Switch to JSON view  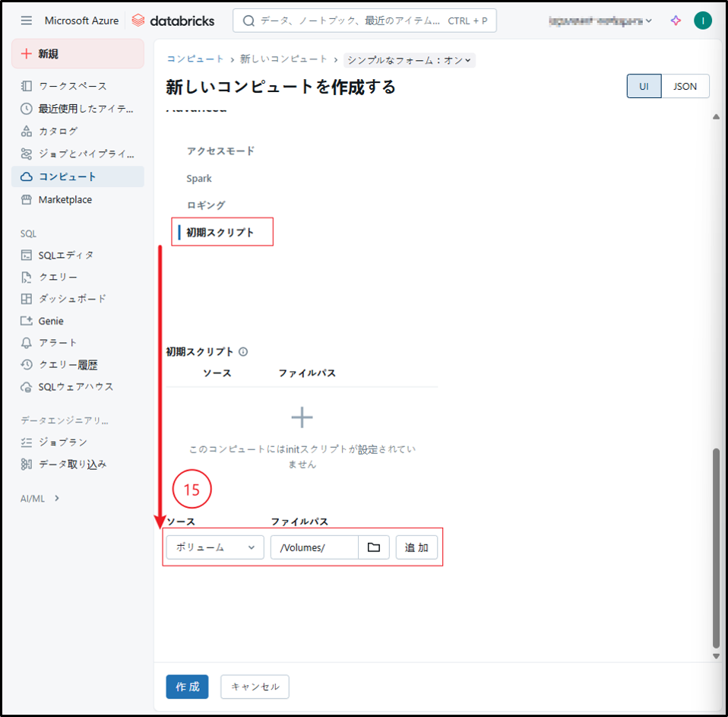pyautogui.click(x=685, y=87)
